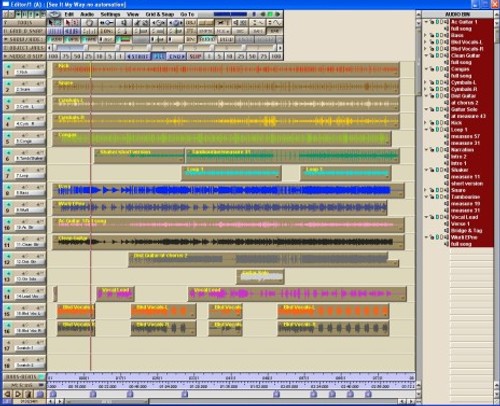Click the zoom slider tool icon
Screen dimensions: 500x406
(107, 23)
